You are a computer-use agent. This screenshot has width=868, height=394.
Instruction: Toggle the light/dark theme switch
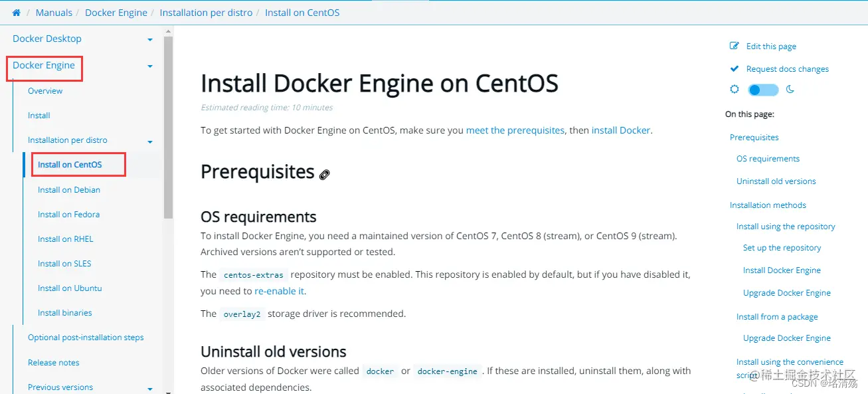pyautogui.click(x=762, y=90)
